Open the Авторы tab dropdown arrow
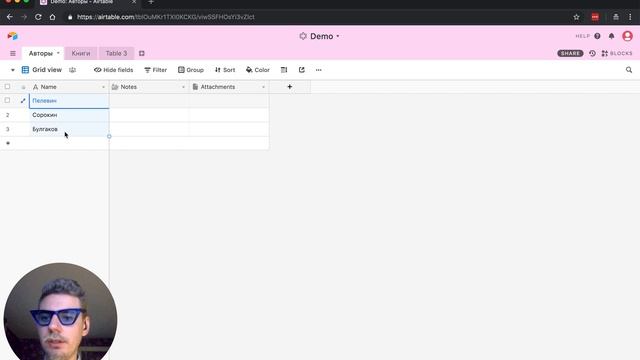 [58, 53]
